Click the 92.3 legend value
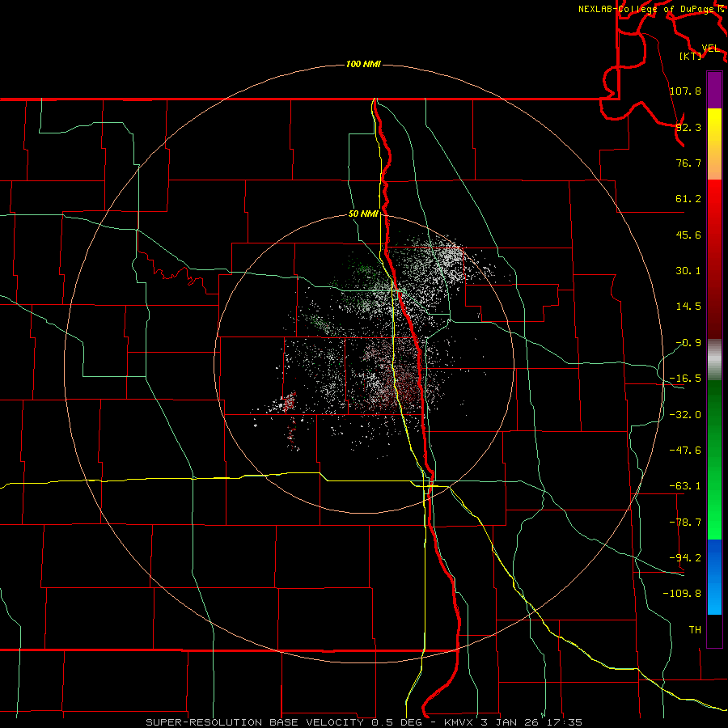The height and width of the screenshot is (728, 728). pyautogui.click(x=688, y=127)
